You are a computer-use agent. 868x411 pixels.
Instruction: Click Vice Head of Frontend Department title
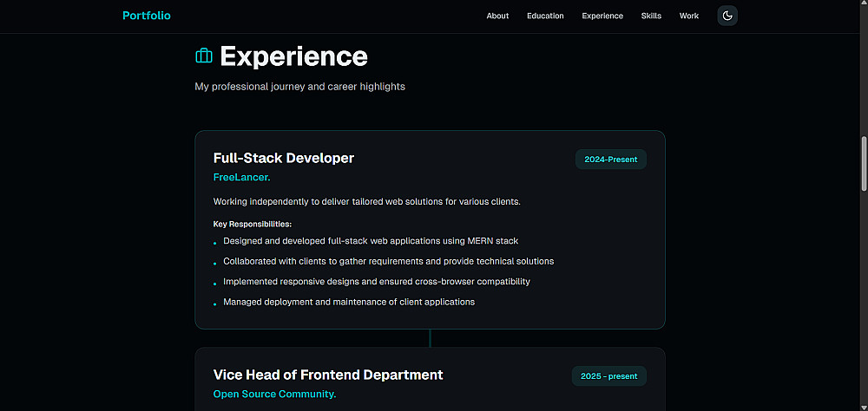(x=328, y=375)
